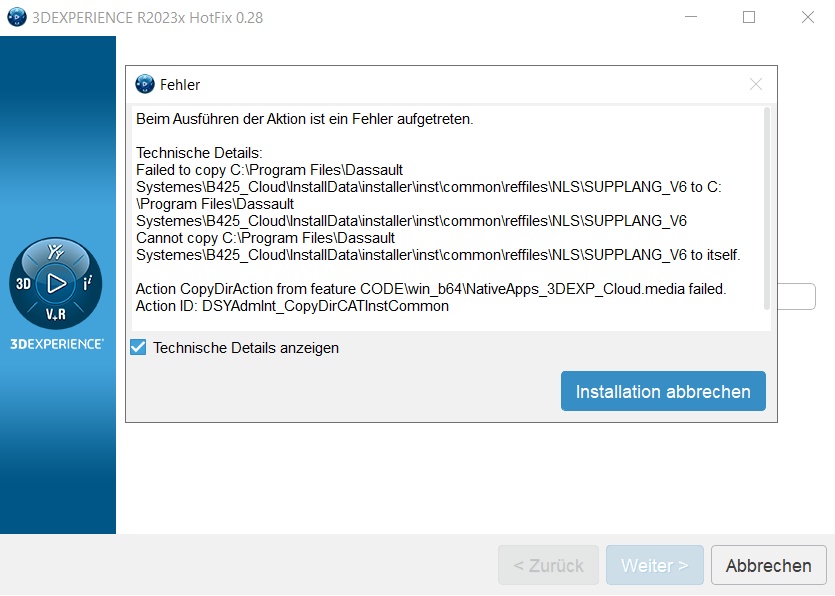Minimize the installer window
The height and width of the screenshot is (596, 835).
pos(690,17)
